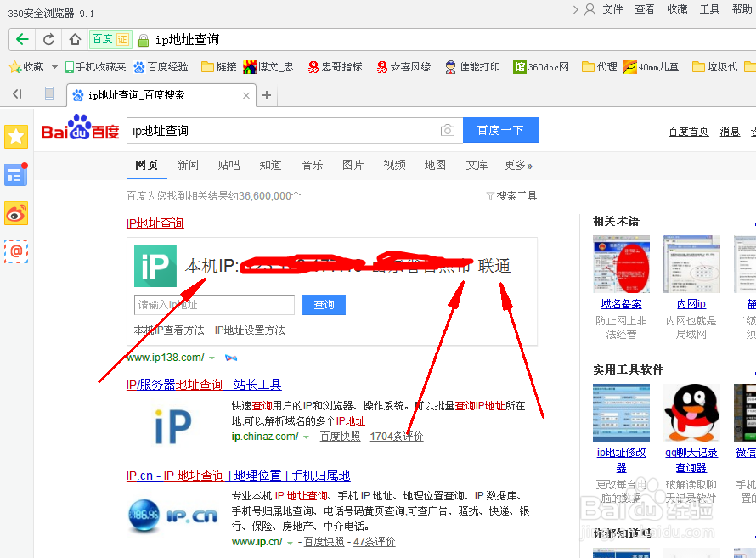Image resolution: width=756 pixels, height=558 pixels.
Task: Open the 垃圾代 bookmark folder
Action: 714,67
